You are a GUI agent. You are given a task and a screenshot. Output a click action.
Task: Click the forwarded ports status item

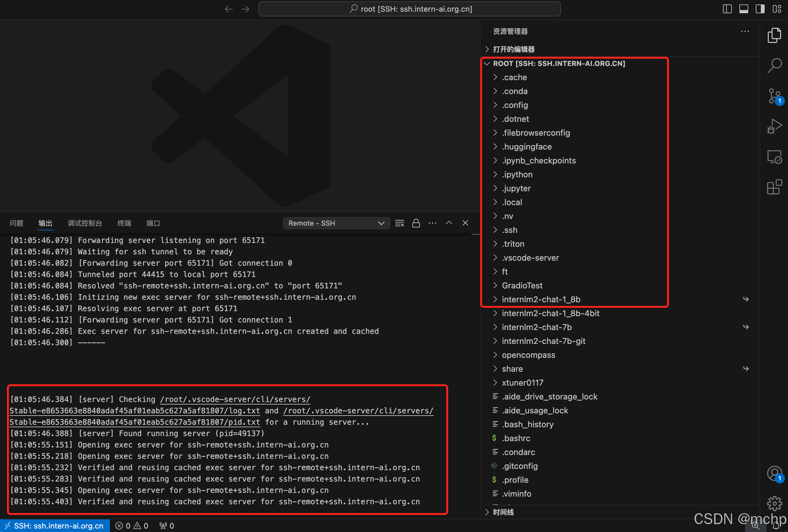(166, 526)
